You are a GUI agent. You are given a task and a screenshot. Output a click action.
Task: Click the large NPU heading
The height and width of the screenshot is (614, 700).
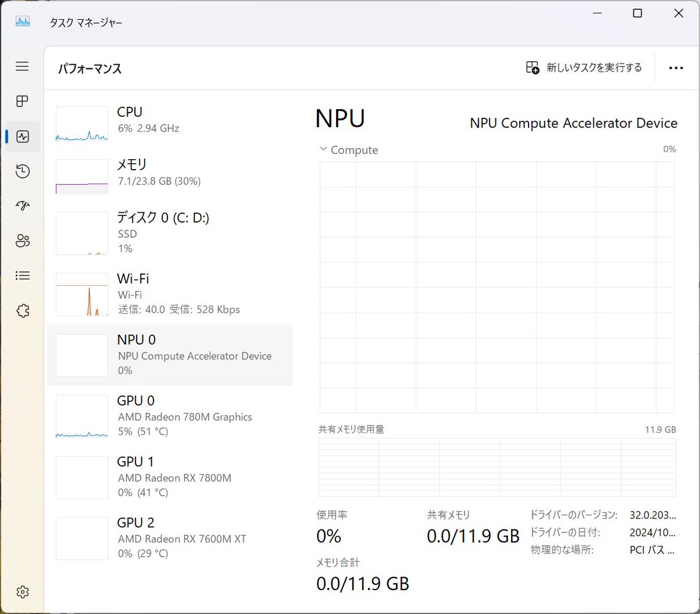coord(340,118)
